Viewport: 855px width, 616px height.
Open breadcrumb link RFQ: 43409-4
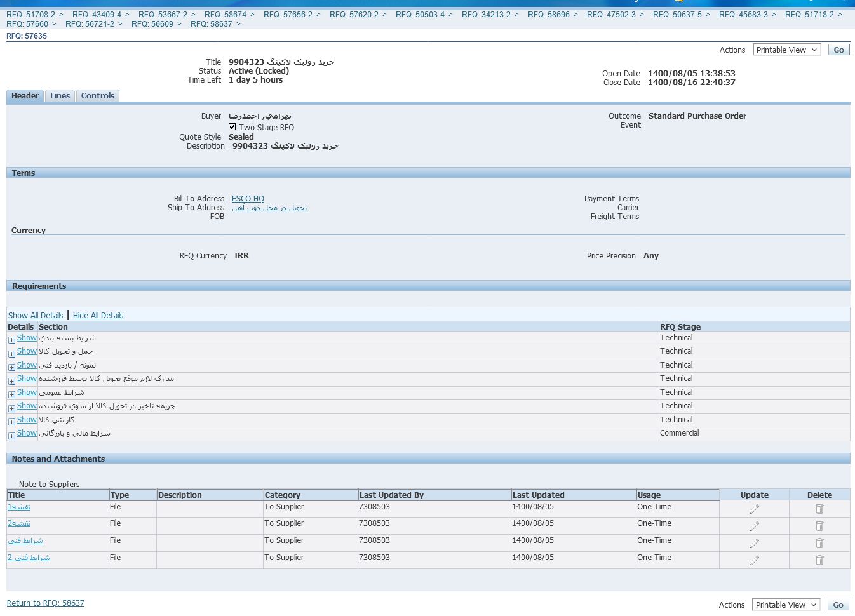(x=97, y=14)
